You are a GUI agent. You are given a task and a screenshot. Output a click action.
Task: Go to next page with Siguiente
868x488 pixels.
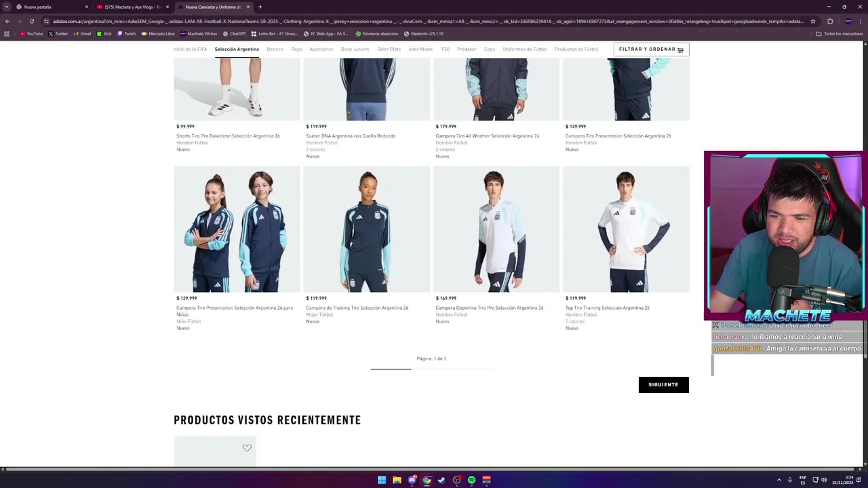[663, 384]
